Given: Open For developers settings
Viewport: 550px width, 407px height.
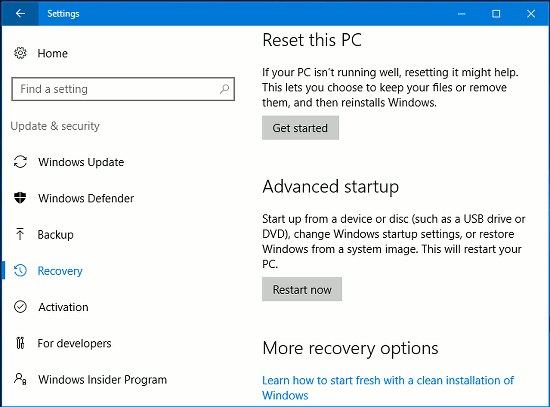Looking at the screenshot, I should 74,343.
